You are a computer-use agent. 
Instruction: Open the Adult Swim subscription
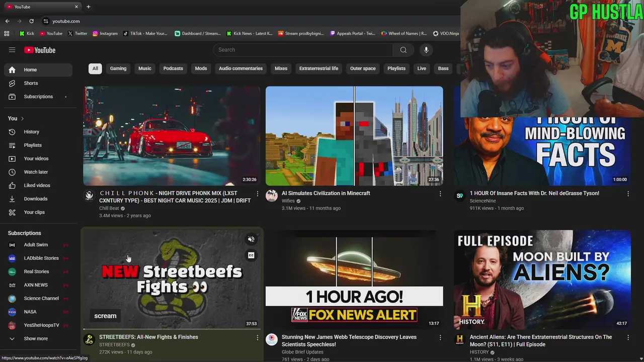38,245
